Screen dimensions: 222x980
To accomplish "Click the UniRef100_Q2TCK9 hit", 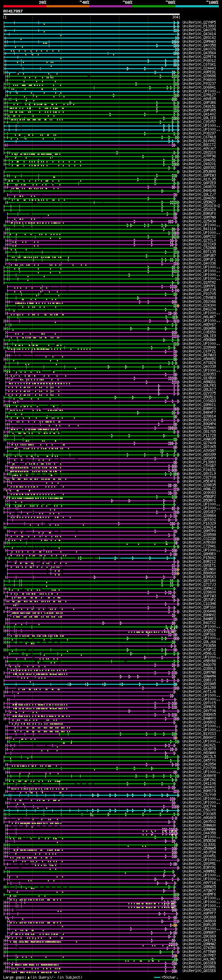I will (199, 244).
